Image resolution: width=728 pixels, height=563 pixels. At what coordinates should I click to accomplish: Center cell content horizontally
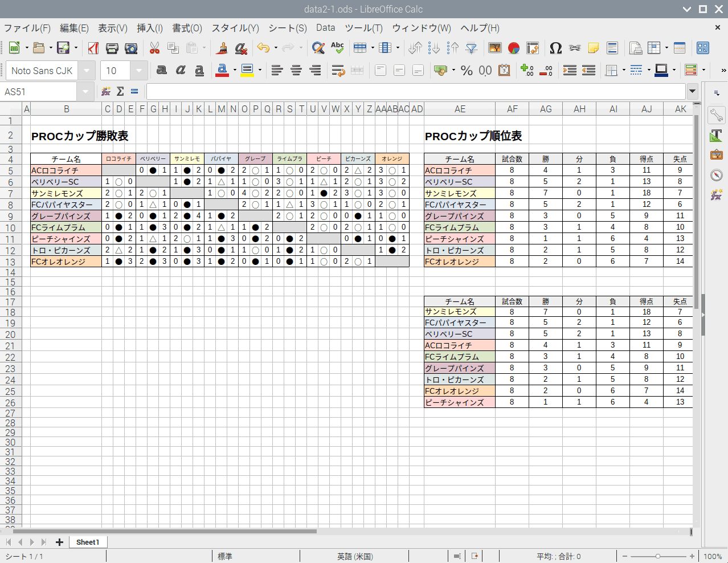pos(296,70)
